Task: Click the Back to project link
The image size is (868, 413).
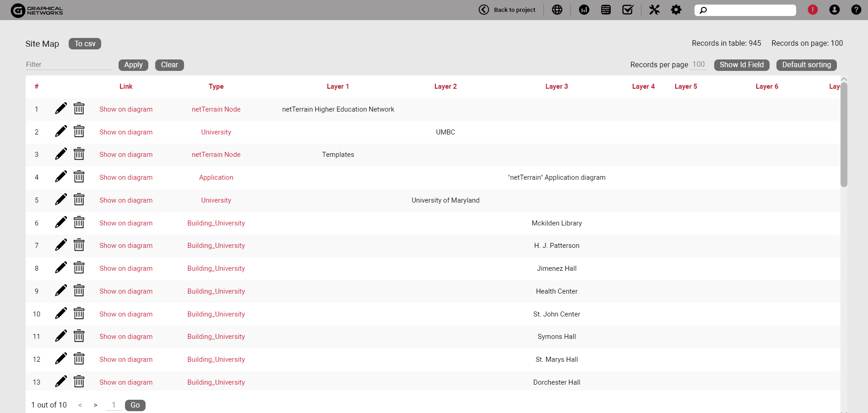Action: click(x=507, y=10)
